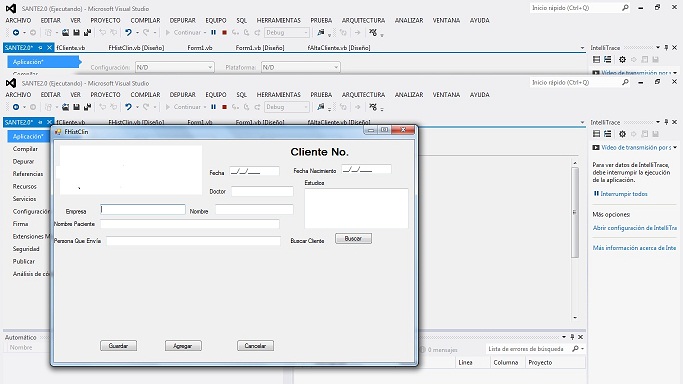683x384 pixels.
Task: Open Debug configuration combo in upper toolbar
Action: click(287, 33)
